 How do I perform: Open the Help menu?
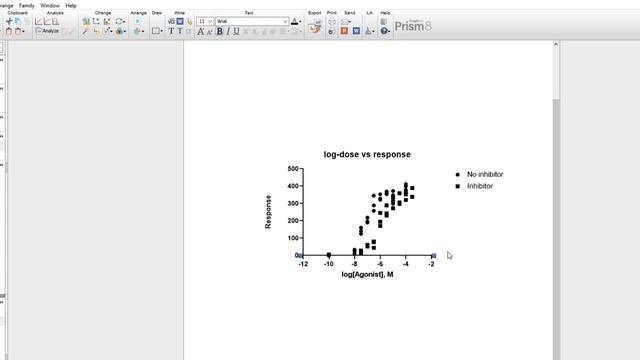[x=71, y=6]
